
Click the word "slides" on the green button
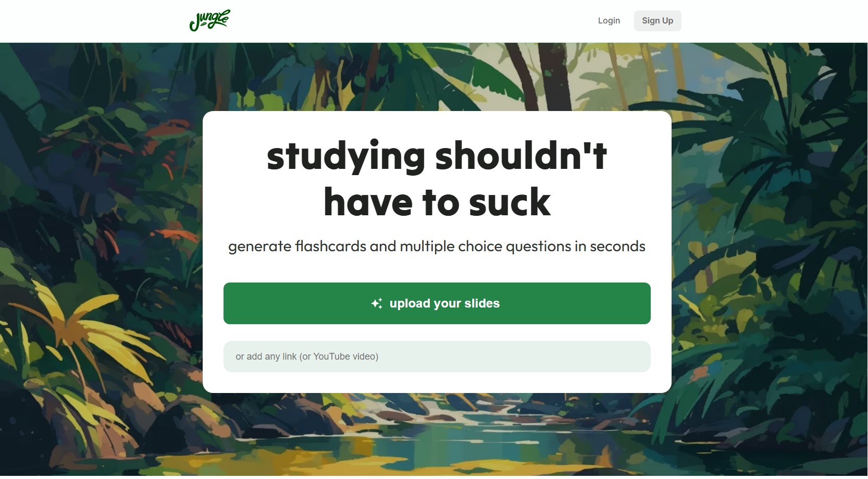tap(482, 303)
